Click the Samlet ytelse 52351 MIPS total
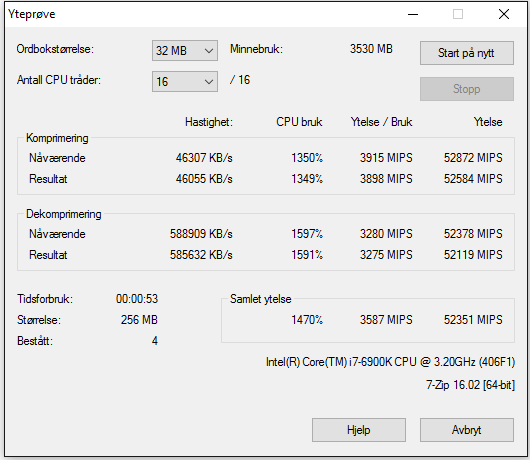Viewport: 530px width, 460px height. 473,320
